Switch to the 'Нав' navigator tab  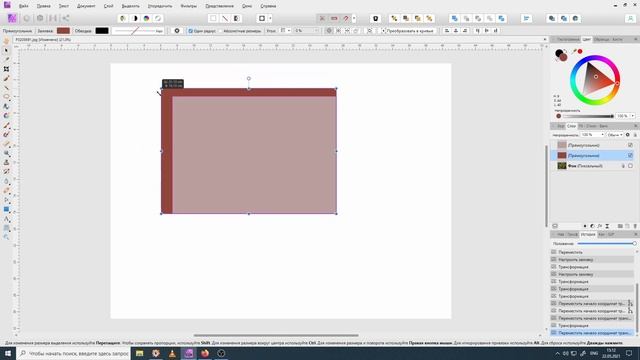[x=561, y=235]
